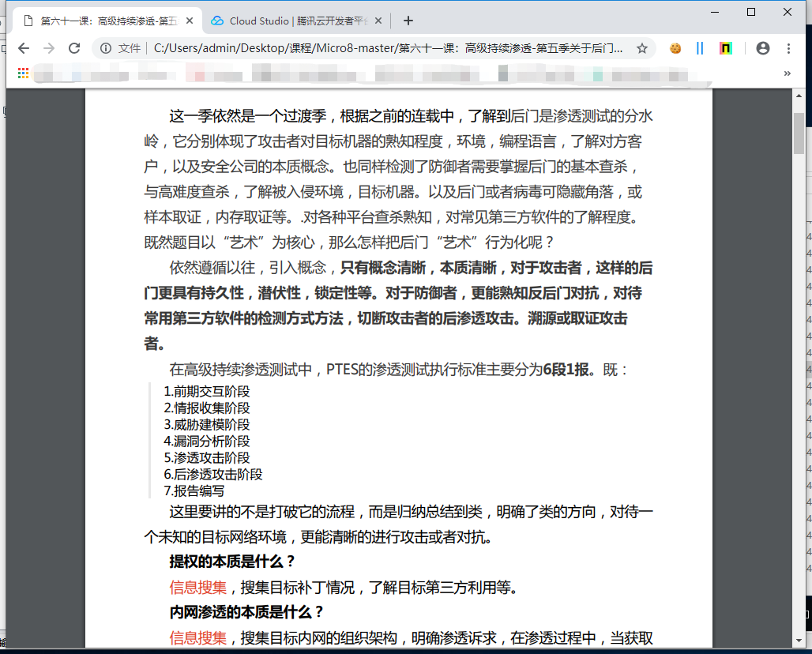
Task: Click the bold text 6段1报
Action: 566,370
